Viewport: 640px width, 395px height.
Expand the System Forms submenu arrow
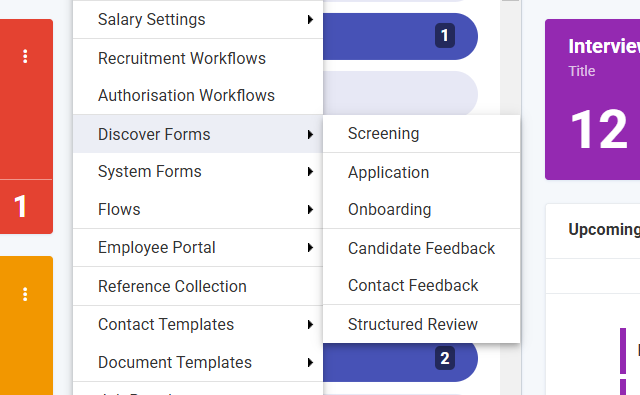point(310,171)
